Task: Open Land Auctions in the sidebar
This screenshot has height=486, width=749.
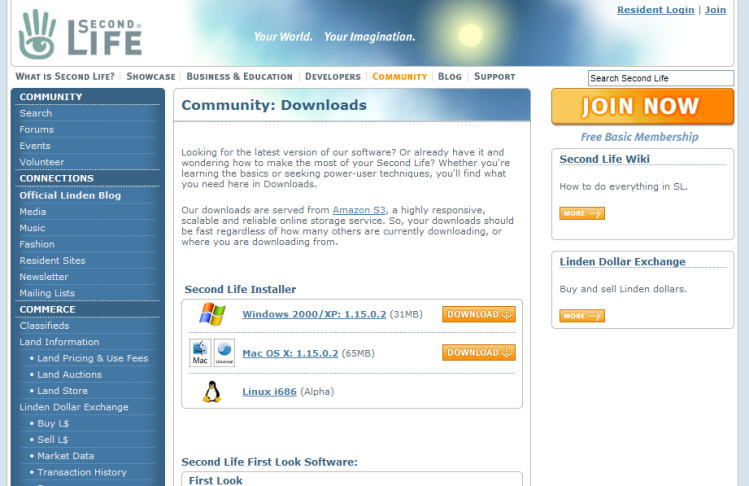Action: click(69, 374)
